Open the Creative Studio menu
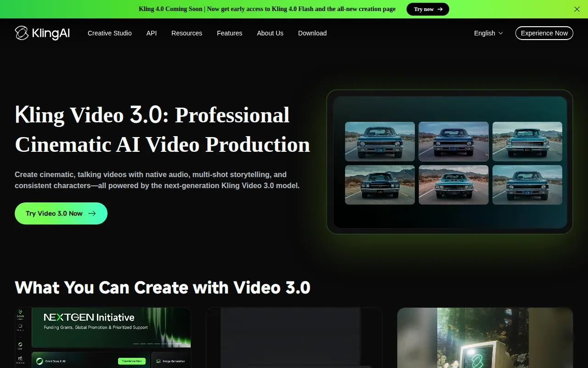Image resolution: width=588 pixels, height=368 pixels. pyautogui.click(x=110, y=33)
